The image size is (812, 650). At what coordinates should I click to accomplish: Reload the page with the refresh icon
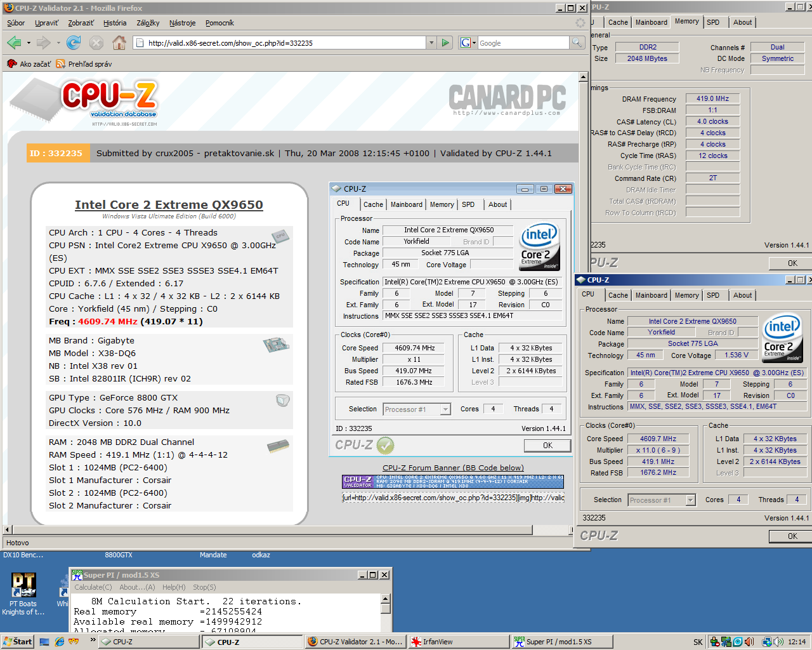[x=74, y=43]
